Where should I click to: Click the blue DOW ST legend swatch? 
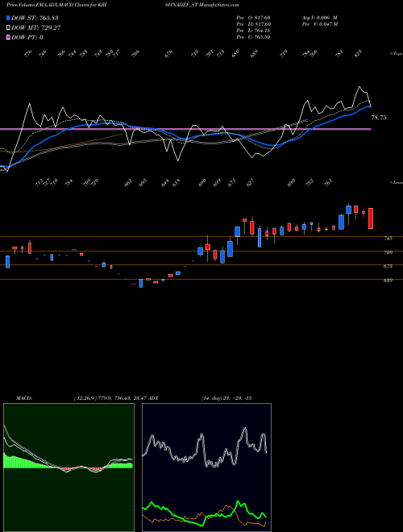[8, 18]
